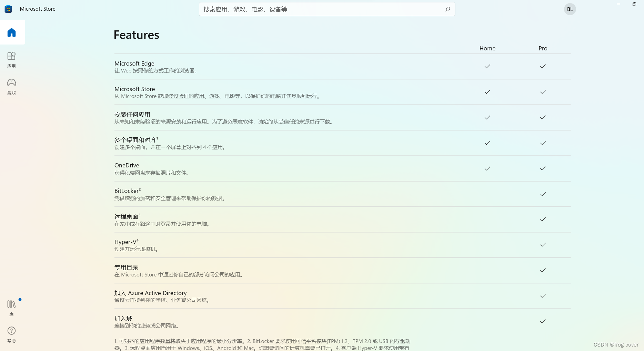Click the 多个桌面和对齐 feature title

coord(136,140)
